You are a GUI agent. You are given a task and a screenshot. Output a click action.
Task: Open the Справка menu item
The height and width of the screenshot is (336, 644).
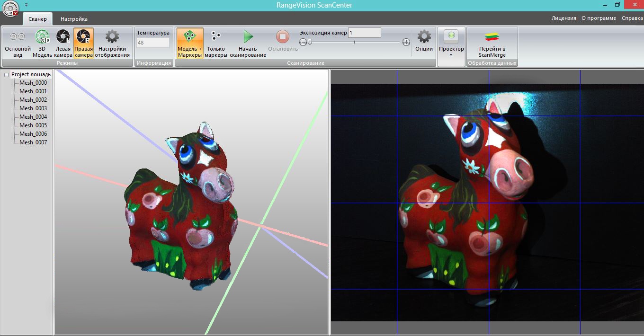632,18
